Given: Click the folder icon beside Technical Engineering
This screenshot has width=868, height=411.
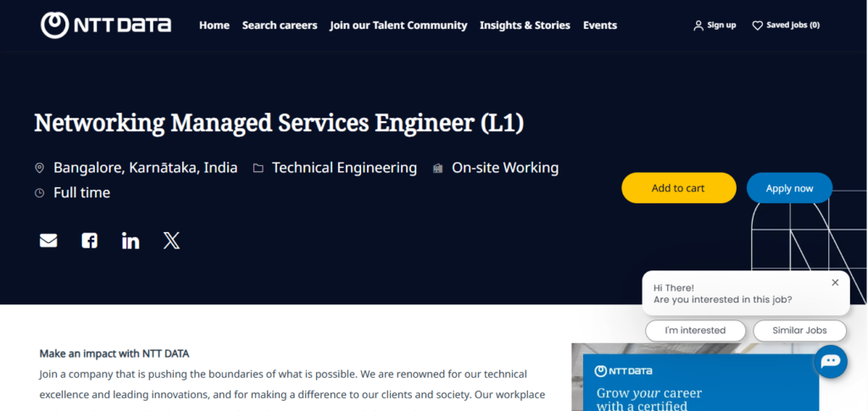Looking at the screenshot, I should click(x=258, y=168).
